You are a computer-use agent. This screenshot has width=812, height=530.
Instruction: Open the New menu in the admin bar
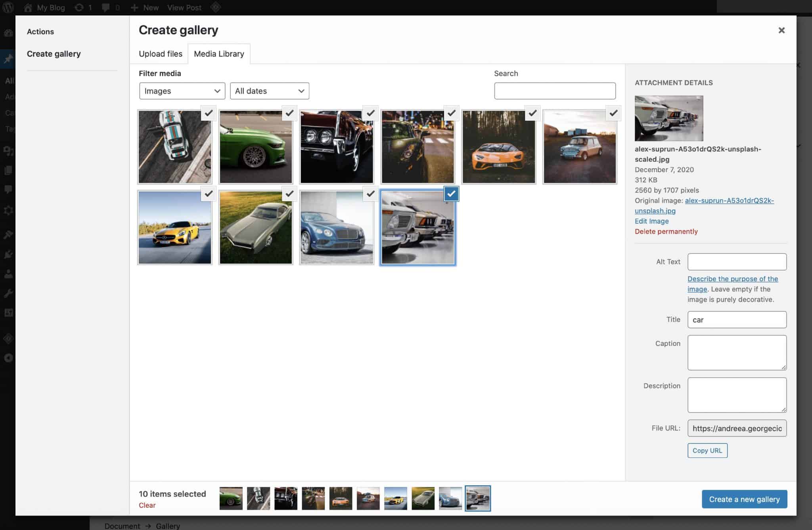[144, 7]
